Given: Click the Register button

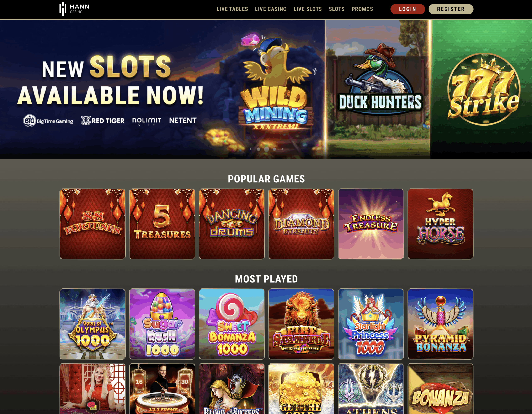Looking at the screenshot, I should (x=451, y=9).
